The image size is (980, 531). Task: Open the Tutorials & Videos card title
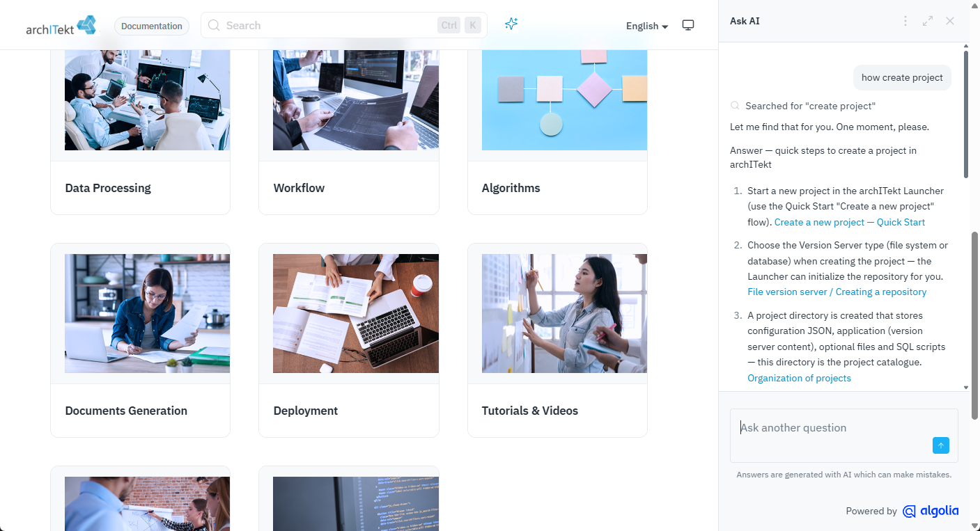click(529, 411)
